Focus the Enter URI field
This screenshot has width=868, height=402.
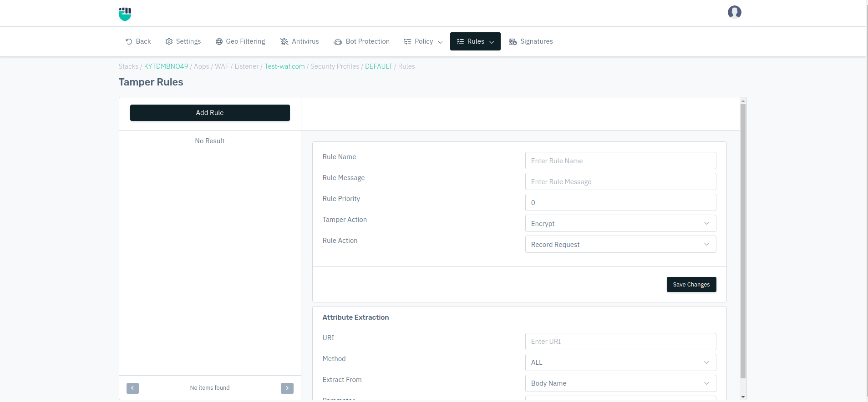[620, 342]
